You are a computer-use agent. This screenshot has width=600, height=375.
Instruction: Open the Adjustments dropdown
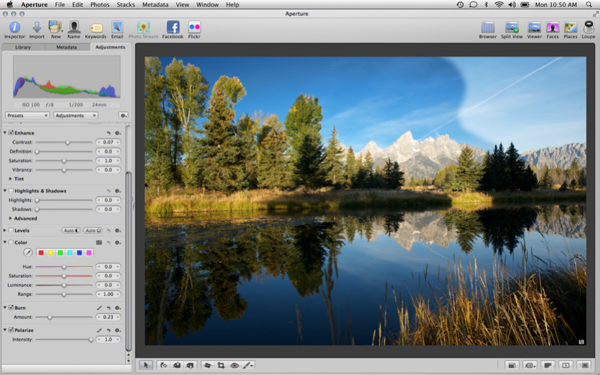coord(75,115)
